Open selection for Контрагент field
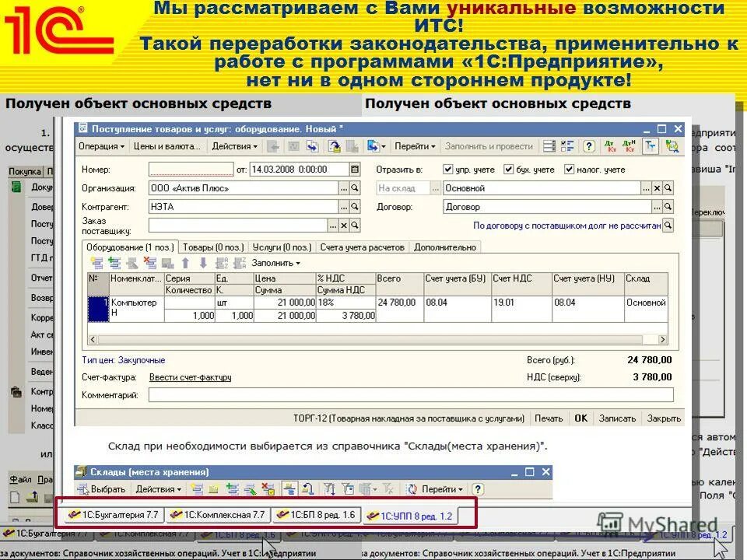This screenshot has width=747, height=560. [x=344, y=207]
